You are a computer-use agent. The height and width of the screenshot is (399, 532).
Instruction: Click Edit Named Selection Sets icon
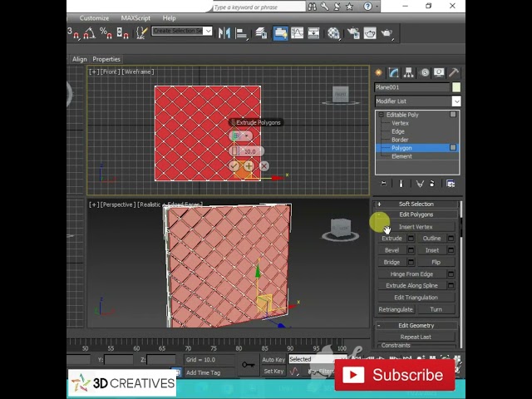pos(141,33)
